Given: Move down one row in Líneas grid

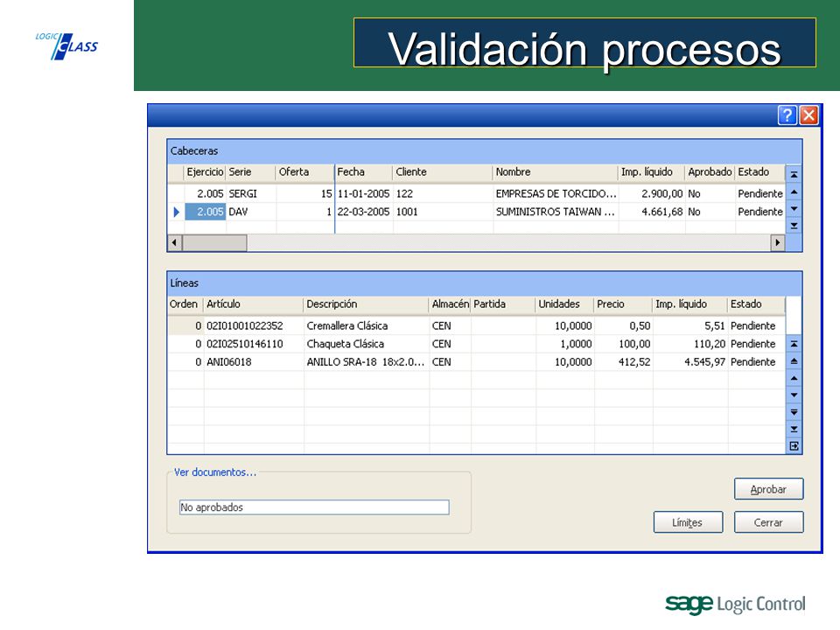Looking at the screenshot, I should (794, 395).
